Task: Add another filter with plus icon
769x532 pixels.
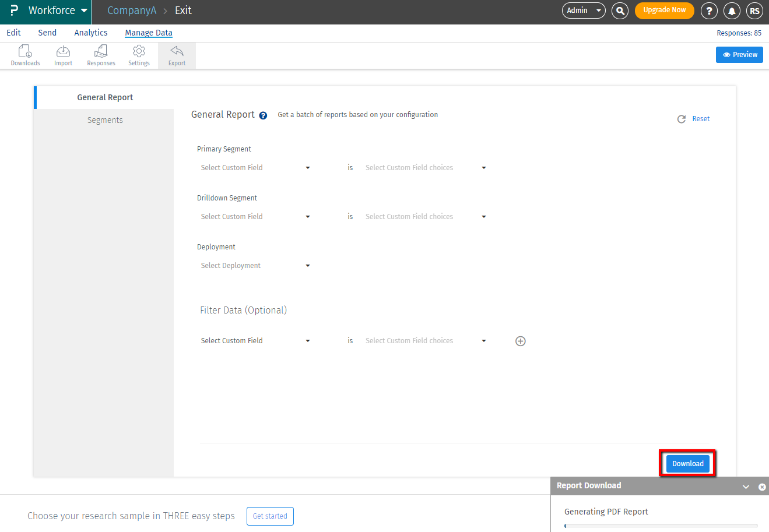Action: (x=521, y=341)
